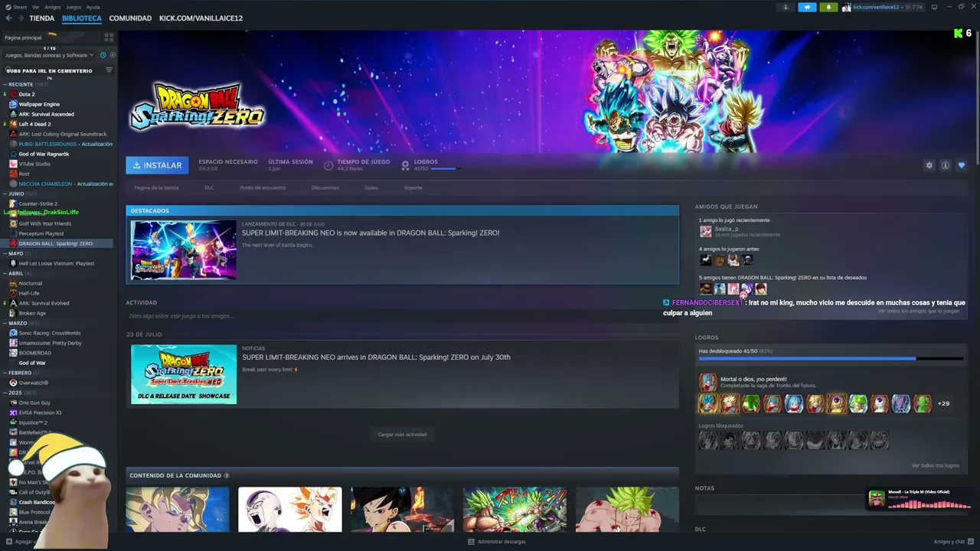Sort library by recent activity clock icon
This screenshot has width=980, height=551.
(103, 55)
